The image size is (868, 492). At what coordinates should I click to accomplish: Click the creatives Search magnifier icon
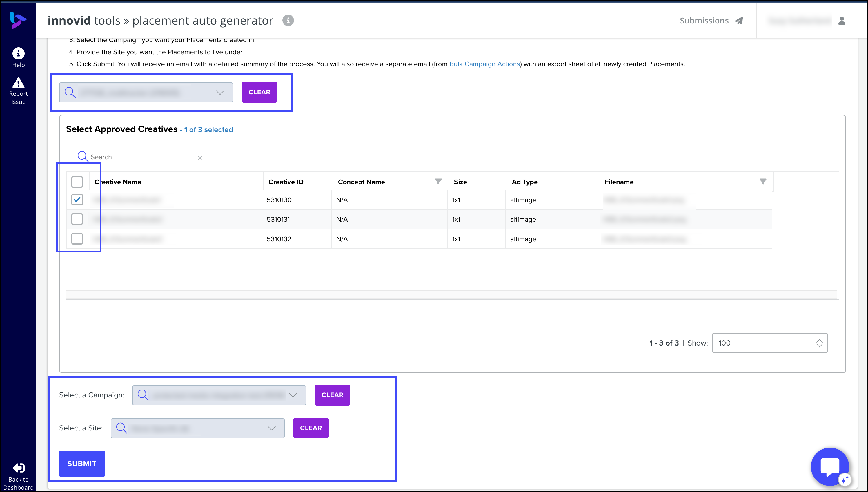pyautogui.click(x=83, y=156)
